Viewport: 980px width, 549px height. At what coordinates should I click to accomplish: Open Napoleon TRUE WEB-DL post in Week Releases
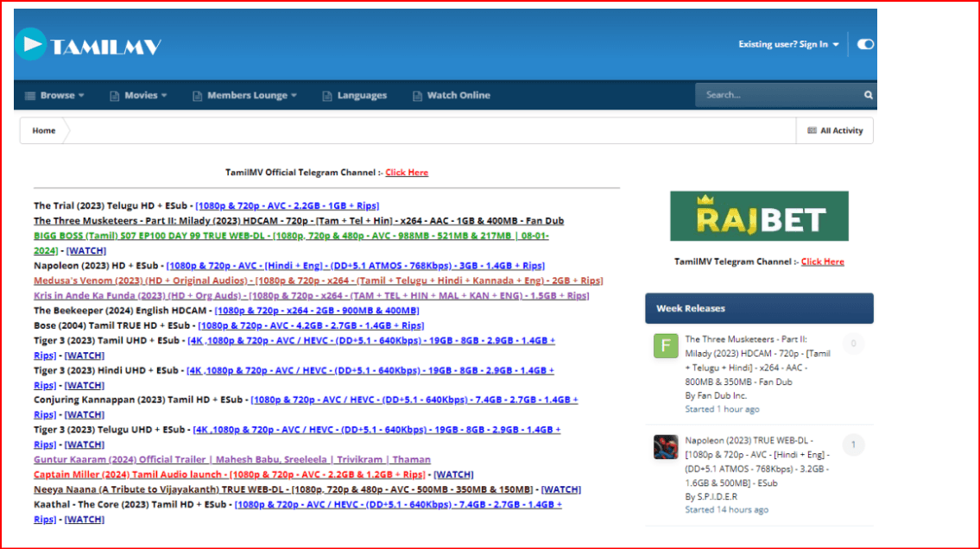tap(757, 462)
